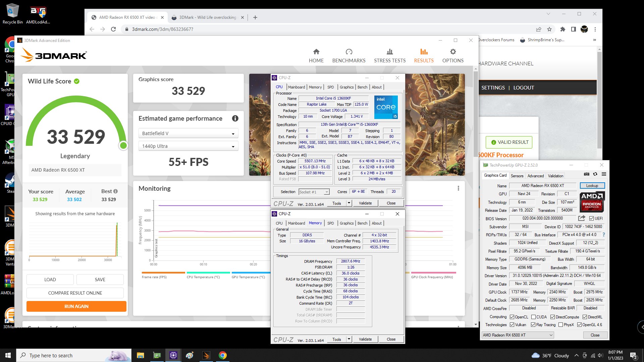
Task: Switch to Graphics tab in lower CPU-Z
Action: [346, 223]
